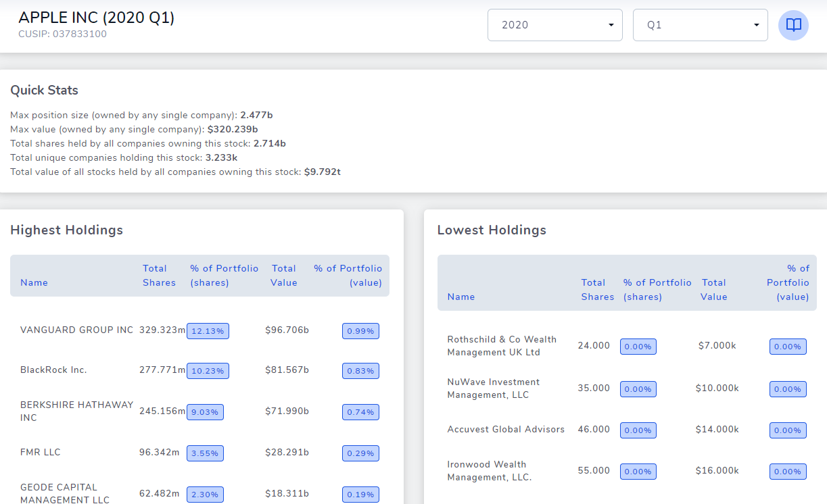Screen dimensions: 827x504
Task: Click Vanguard's 0.99% portfolio value badge
Action: (x=360, y=331)
